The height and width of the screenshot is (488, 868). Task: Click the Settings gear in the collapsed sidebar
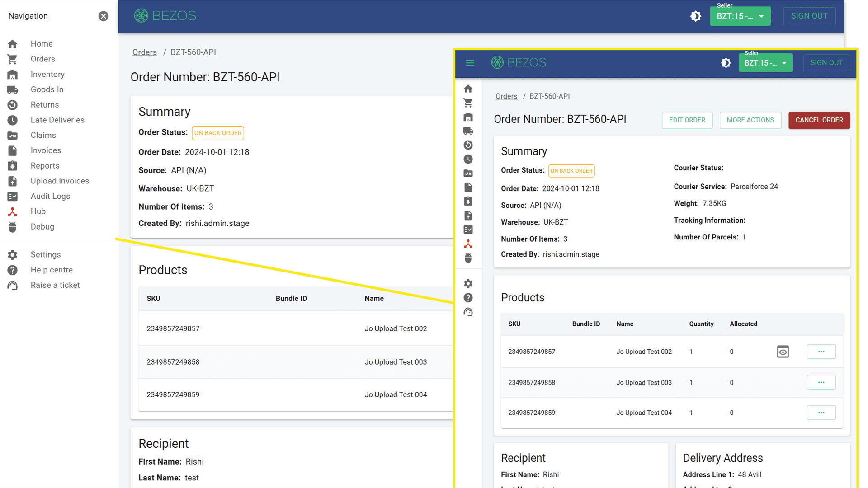click(468, 284)
